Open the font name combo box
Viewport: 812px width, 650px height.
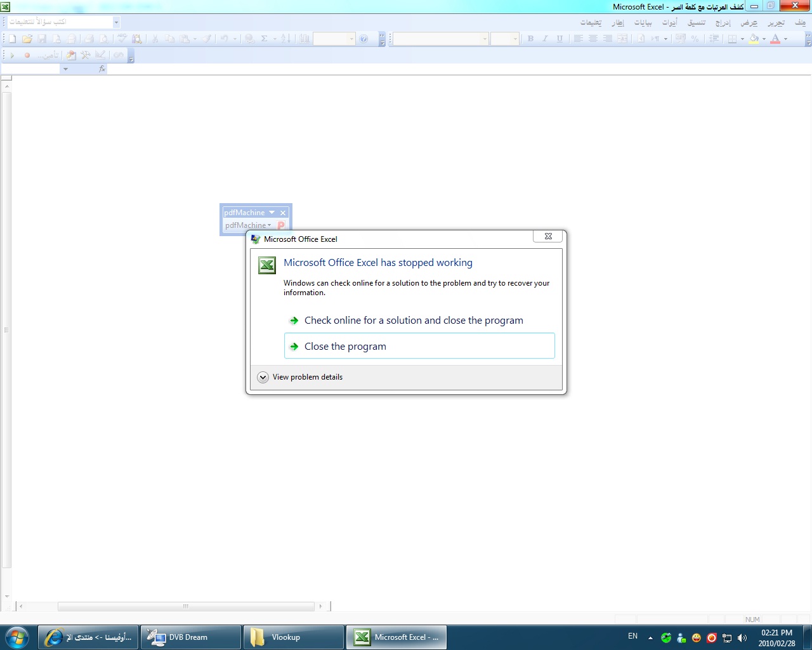pos(441,39)
